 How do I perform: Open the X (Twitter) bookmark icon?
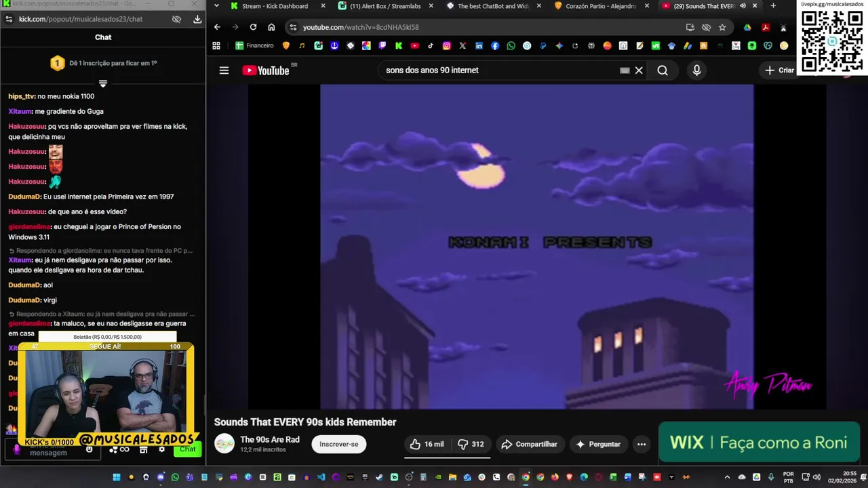click(x=462, y=46)
